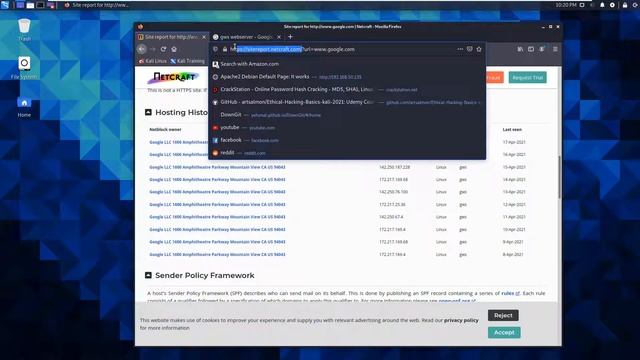Accept cookies on the banner
The width and height of the screenshot is (640, 360).
504,332
